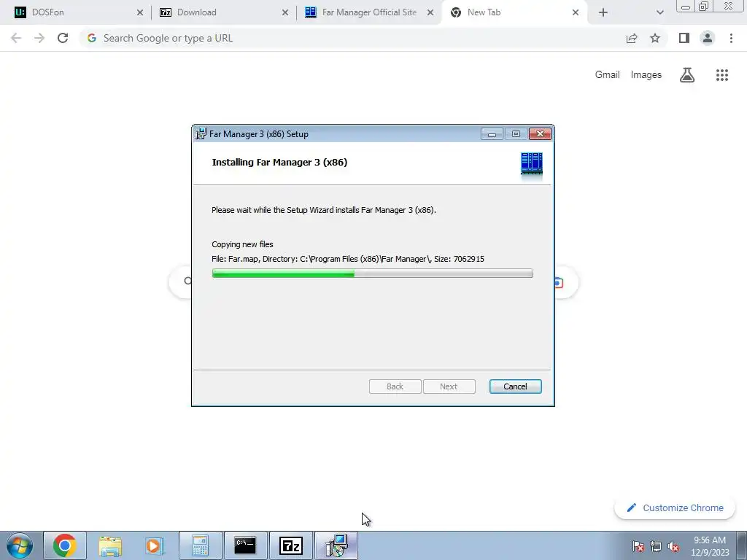Click the 'Copying new files' status text
The height and width of the screenshot is (560, 747).
pyautogui.click(x=242, y=244)
